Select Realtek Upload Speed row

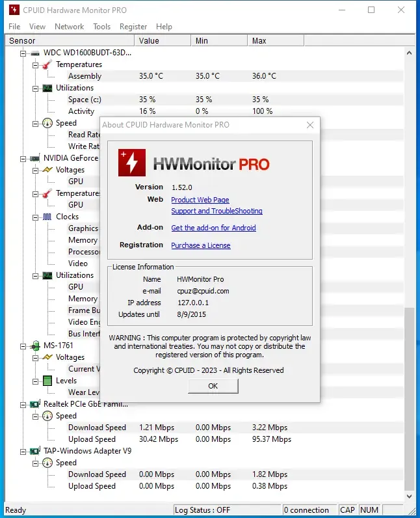pyautogui.click(x=235, y=439)
